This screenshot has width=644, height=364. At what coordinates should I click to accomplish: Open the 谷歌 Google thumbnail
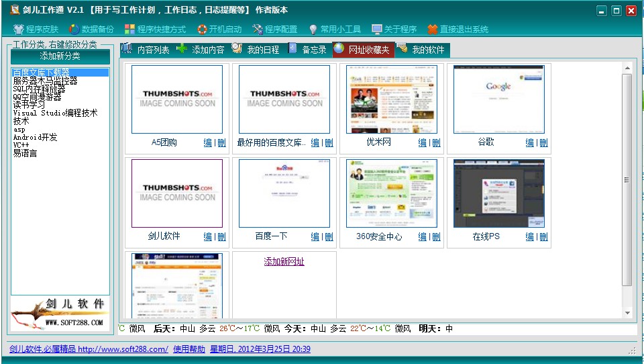(x=499, y=99)
